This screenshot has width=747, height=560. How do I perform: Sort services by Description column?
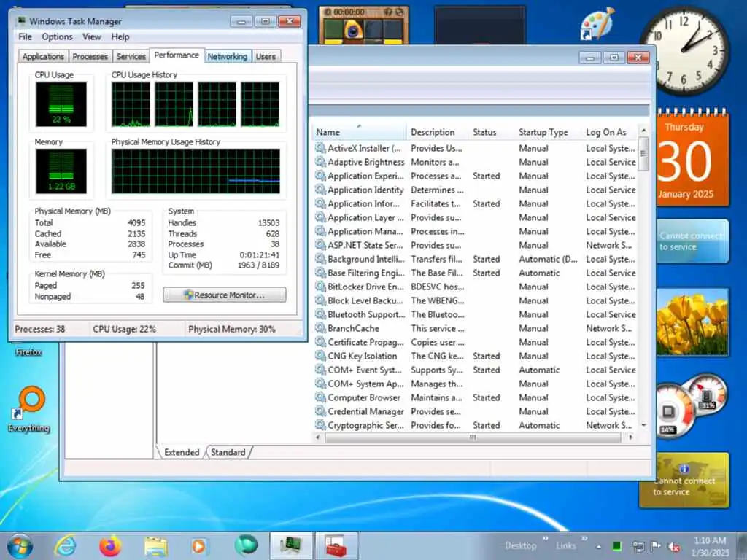click(x=438, y=132)
